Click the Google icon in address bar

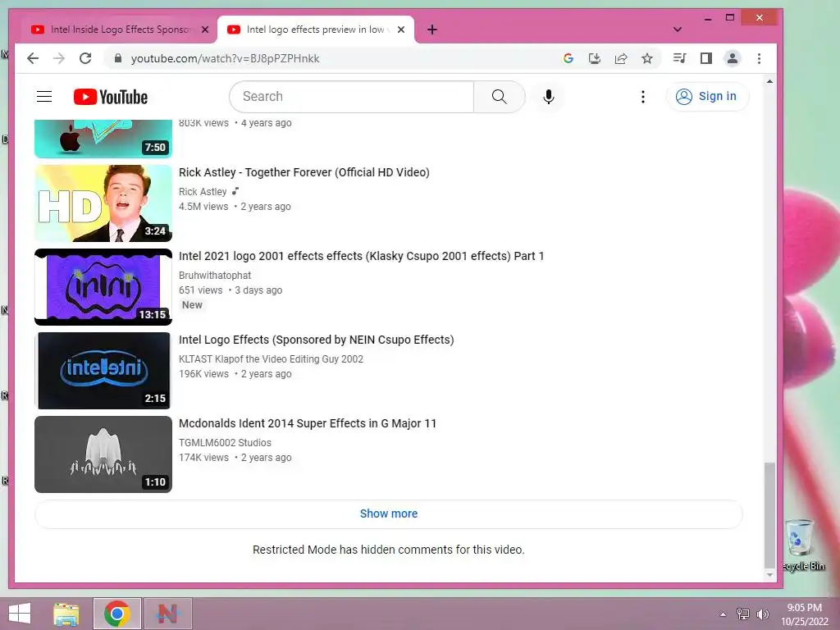568,58
